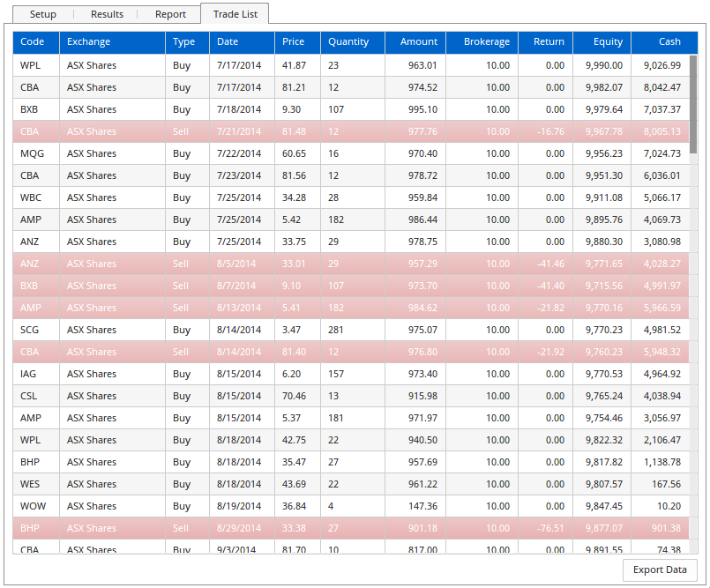Image resolution: width=710 pixels, height=588 pixels.
Task: Open the Results tab
Action: [x=107, y=14]
